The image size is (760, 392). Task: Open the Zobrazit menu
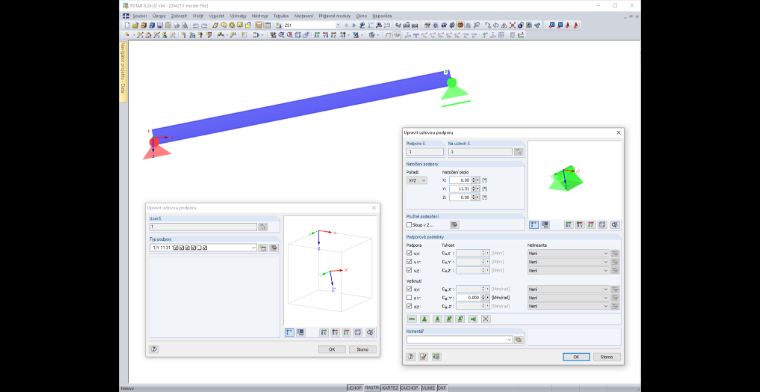click(x=179, y=16)
